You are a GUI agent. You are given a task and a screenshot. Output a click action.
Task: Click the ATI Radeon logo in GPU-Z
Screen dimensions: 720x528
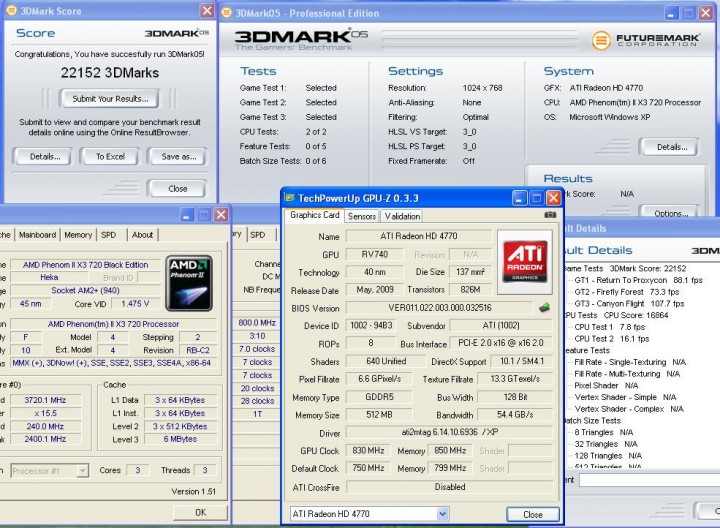525,261
